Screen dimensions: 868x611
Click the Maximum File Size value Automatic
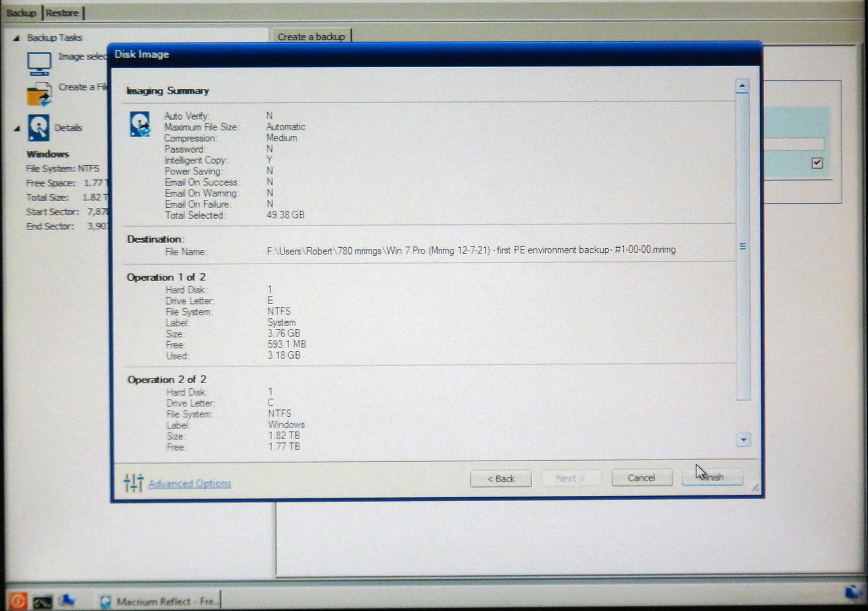tap(286, 127)
